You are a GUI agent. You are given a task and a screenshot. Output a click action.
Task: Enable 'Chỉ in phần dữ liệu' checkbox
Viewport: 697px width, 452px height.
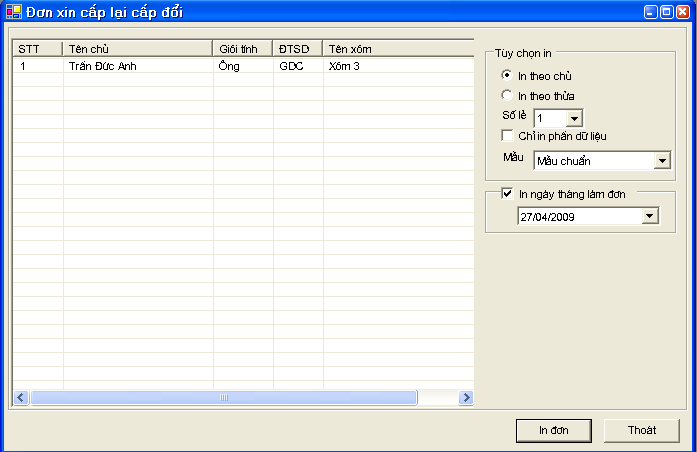pos(507,135)
